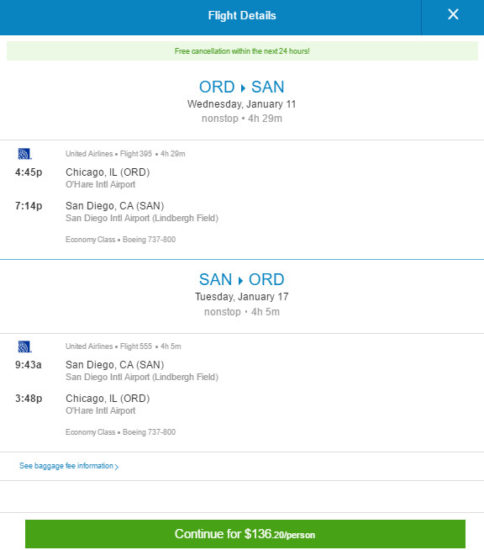Click the United Airlines logo for Flight 395
Image resolution: width=484 pixels, height=550 pixels.
25,154
